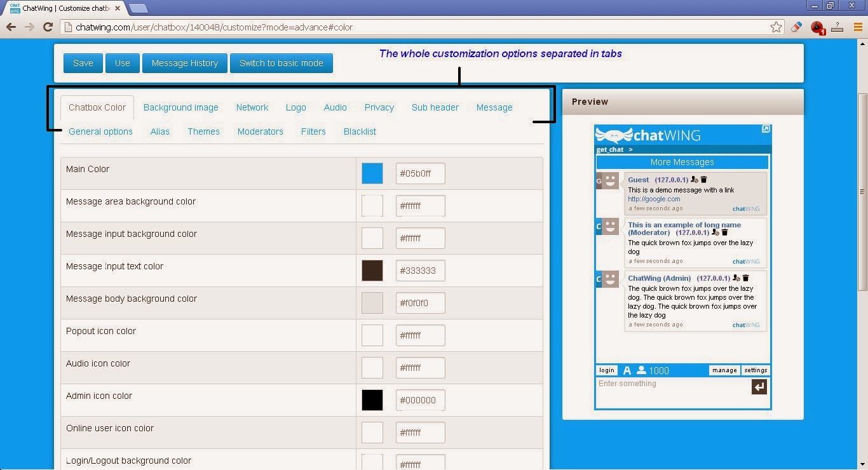Switch to the Background image tab
Image resolution: width=868 pixels, height=470 pixels.
[x=181, y=107]
